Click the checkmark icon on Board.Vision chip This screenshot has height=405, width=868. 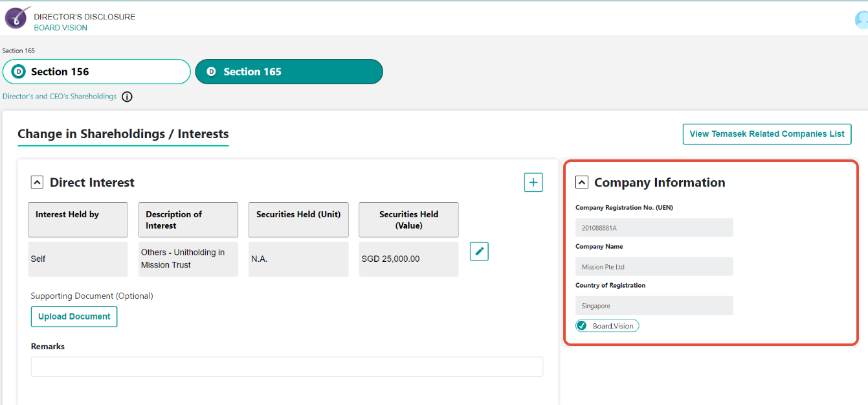tap(582, 326)
